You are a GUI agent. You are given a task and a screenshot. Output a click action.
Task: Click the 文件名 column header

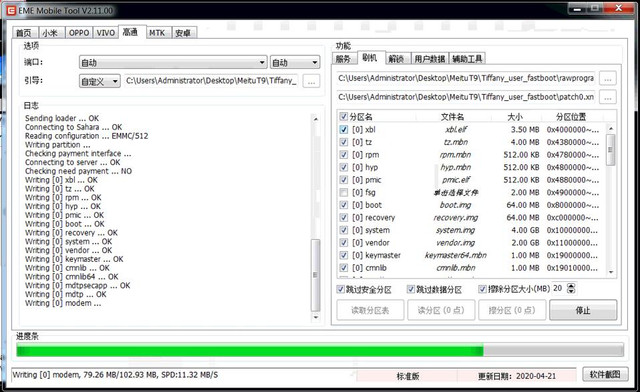[452, 117]
